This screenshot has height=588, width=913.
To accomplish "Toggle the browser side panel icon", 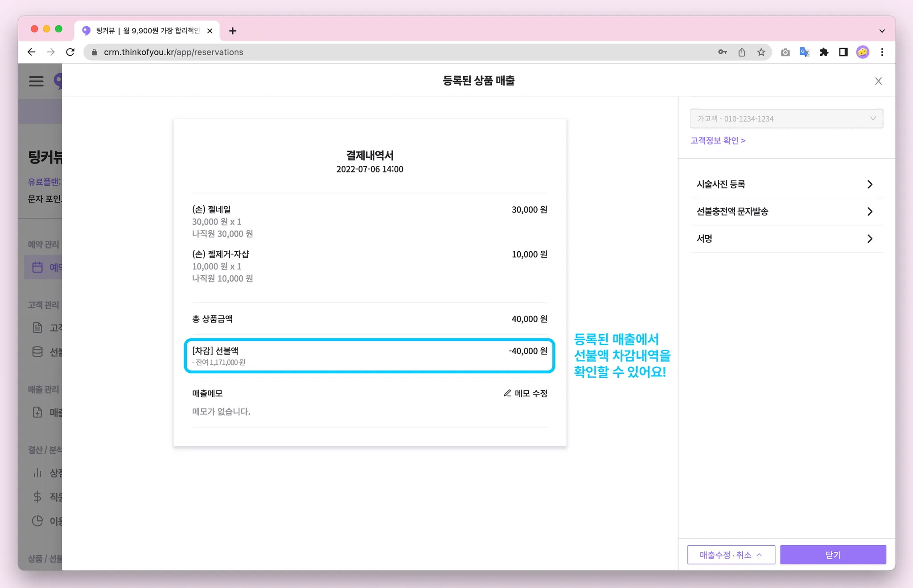I will 843,52.
